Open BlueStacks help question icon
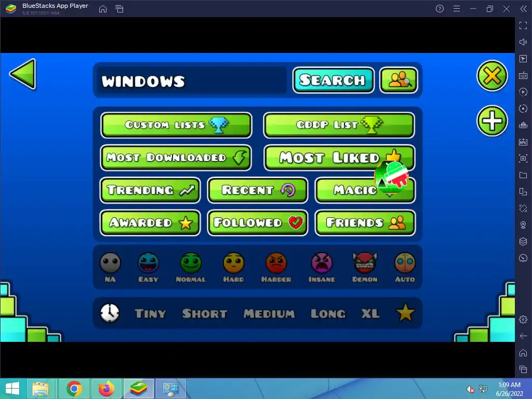The width and height of the screenshot is (532, 399). 440,9
